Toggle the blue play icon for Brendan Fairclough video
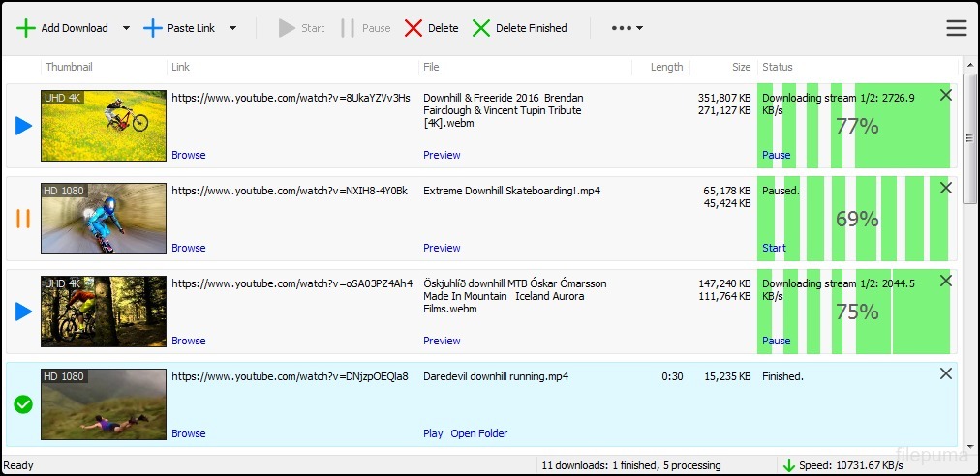 click(23, 126)
